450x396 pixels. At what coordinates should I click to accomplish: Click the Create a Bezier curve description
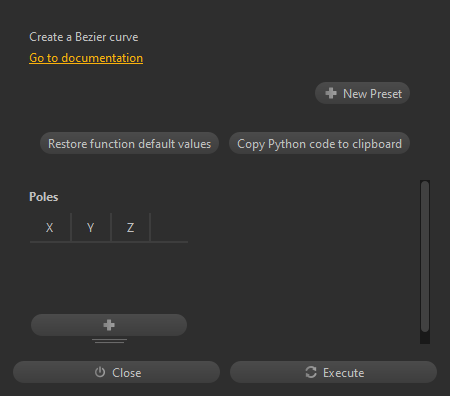pos(84,37)
